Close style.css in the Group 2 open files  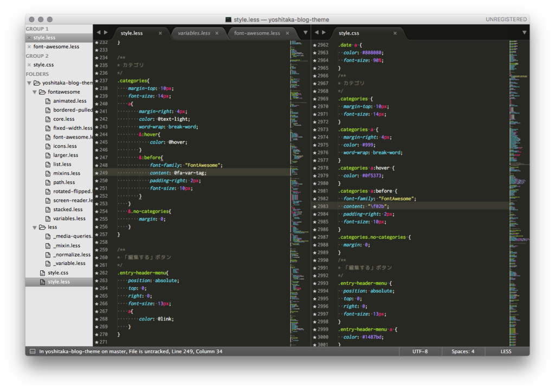click(29, 64)
